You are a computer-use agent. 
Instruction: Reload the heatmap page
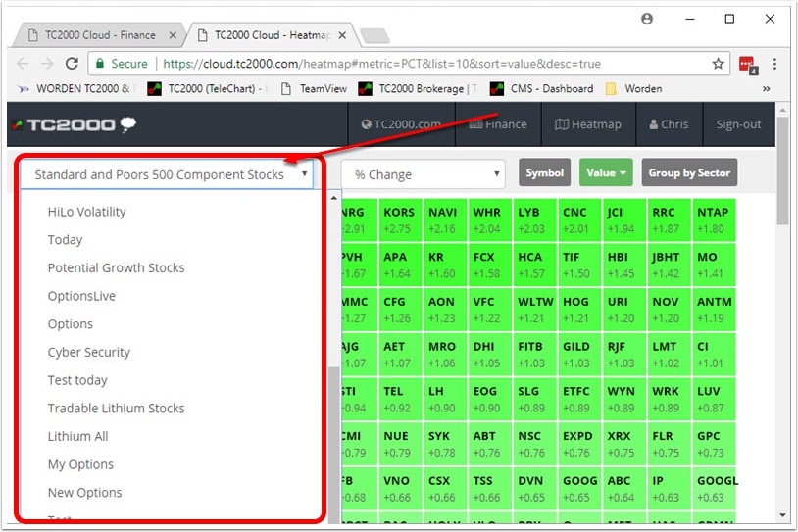72,64
